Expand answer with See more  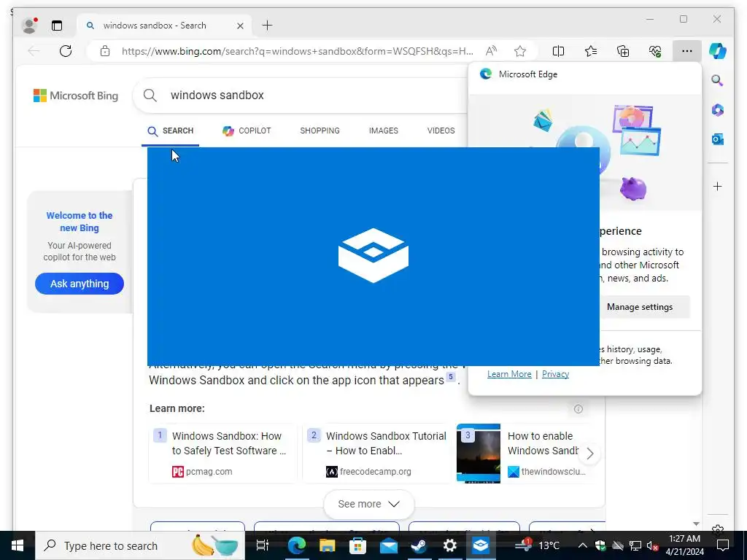(x=368, y=504)
